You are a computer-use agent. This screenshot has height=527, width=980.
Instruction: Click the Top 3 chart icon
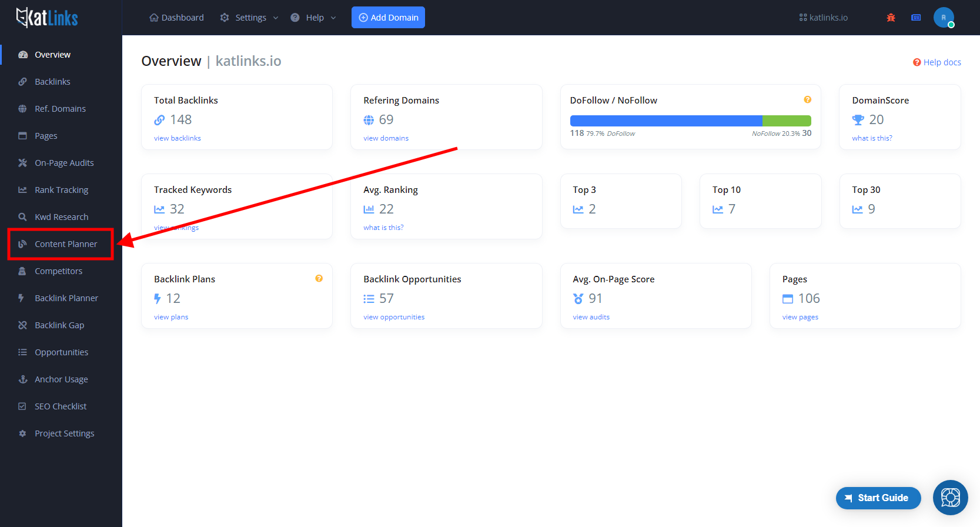(578, 209)
